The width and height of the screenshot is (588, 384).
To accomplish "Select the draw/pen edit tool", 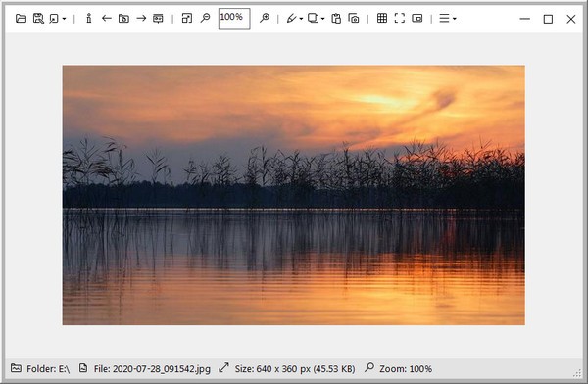I will click(x=292, y=18).
